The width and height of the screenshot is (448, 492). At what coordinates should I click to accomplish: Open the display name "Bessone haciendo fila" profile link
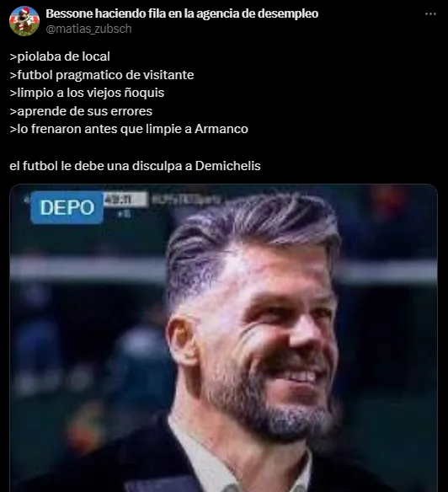point(182,13)
